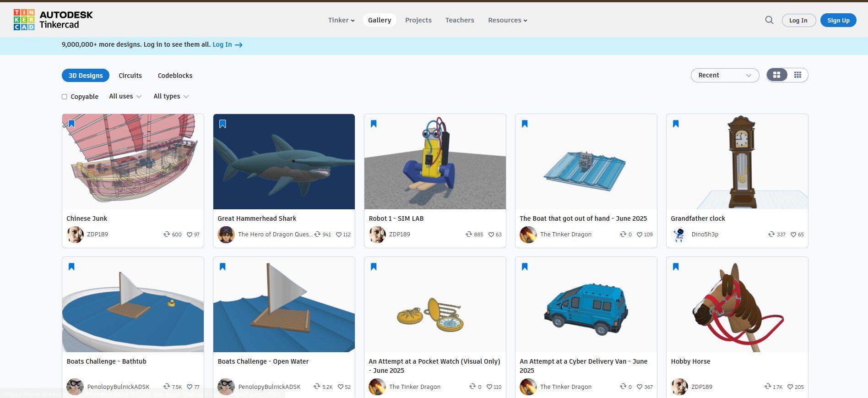The image size is (868, 398).
Task: Open the search magnifier icon
Action: 769,20
